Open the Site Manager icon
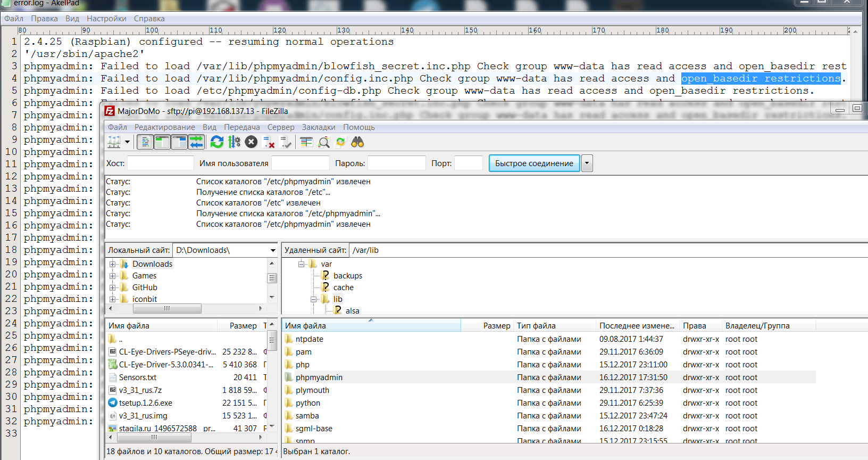 114,142
